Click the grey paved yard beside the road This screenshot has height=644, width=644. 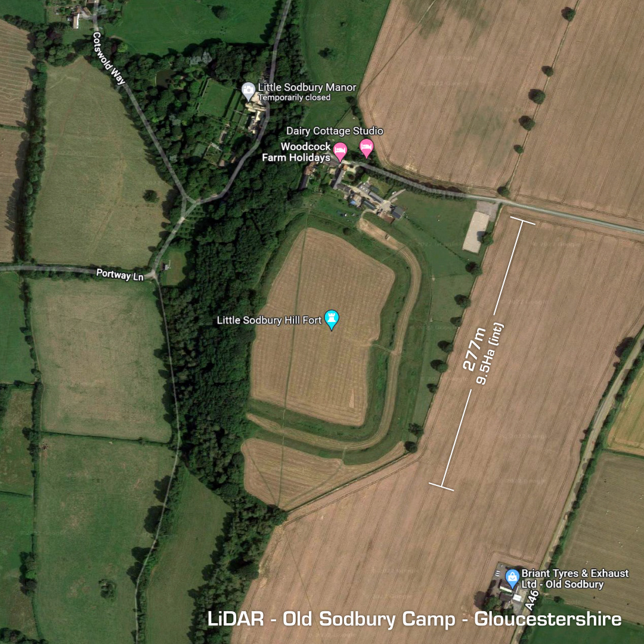point(476,231)
